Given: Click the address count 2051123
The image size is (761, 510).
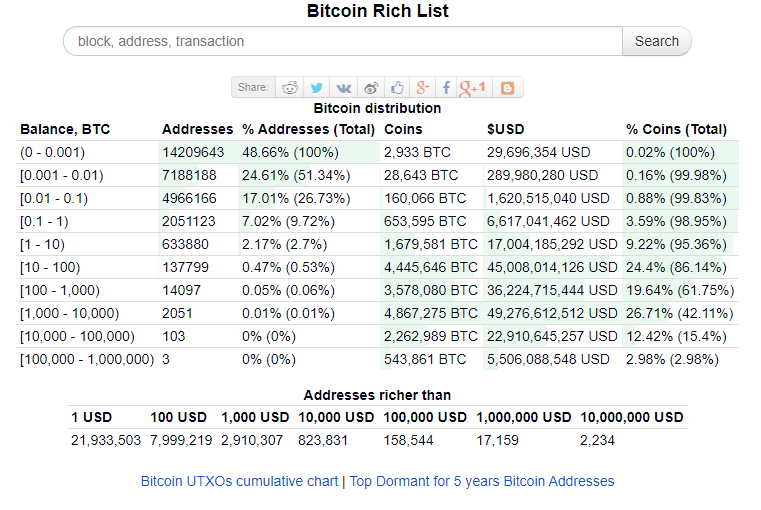Looking at the screenshot, I should [189, 221].
